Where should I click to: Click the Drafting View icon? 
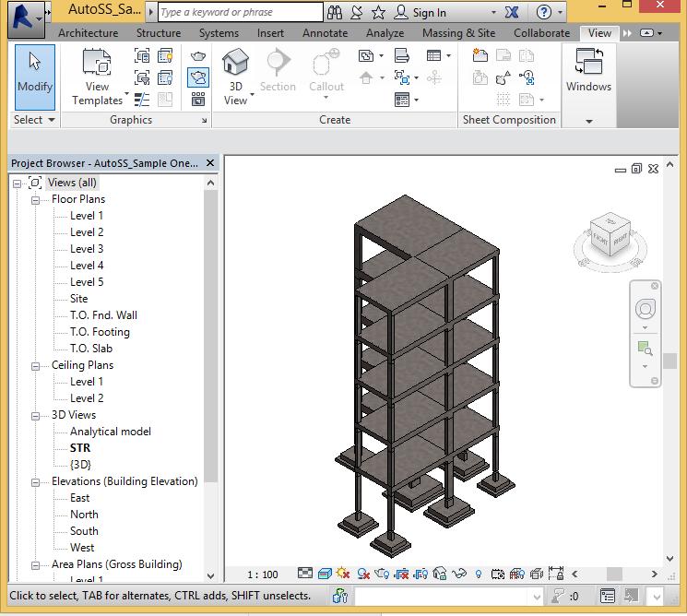click(x=402, y=55)
